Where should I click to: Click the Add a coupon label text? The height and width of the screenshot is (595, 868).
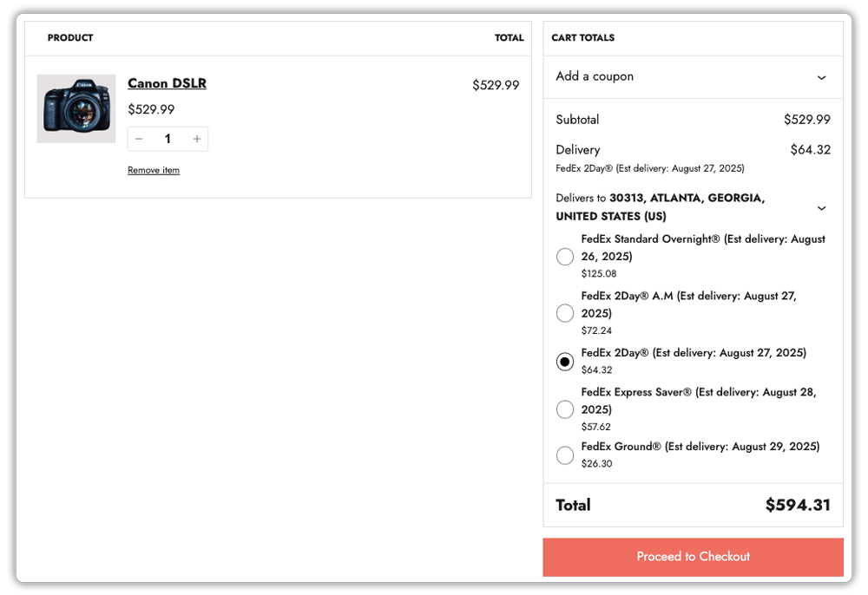coord(595,76)
